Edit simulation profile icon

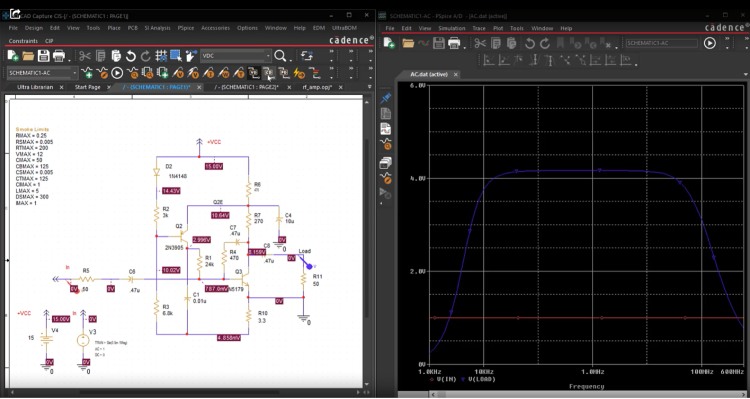pos(102,73)
